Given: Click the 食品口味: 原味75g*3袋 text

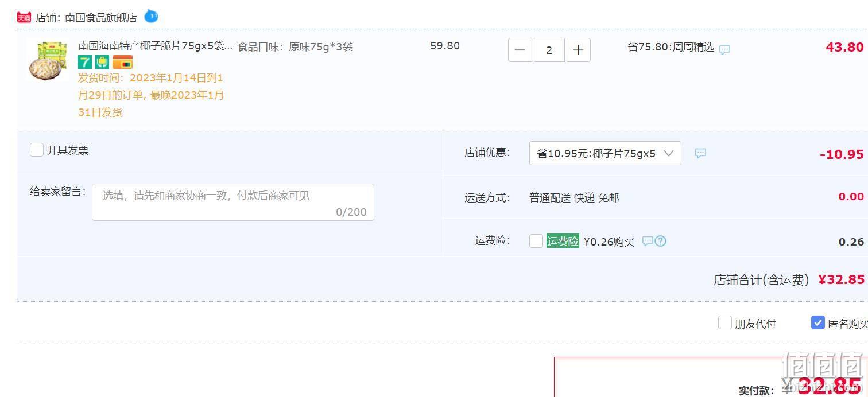Looking at the screenshot, I should 295,46.
